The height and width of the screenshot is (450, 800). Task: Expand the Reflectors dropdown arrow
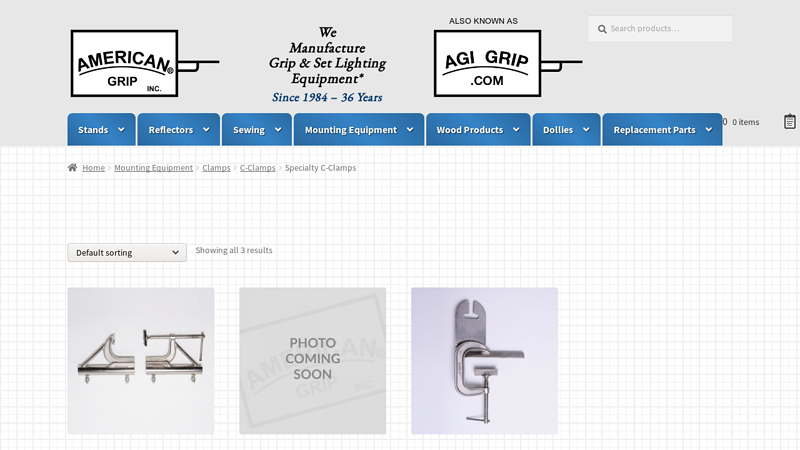(206, 130)
